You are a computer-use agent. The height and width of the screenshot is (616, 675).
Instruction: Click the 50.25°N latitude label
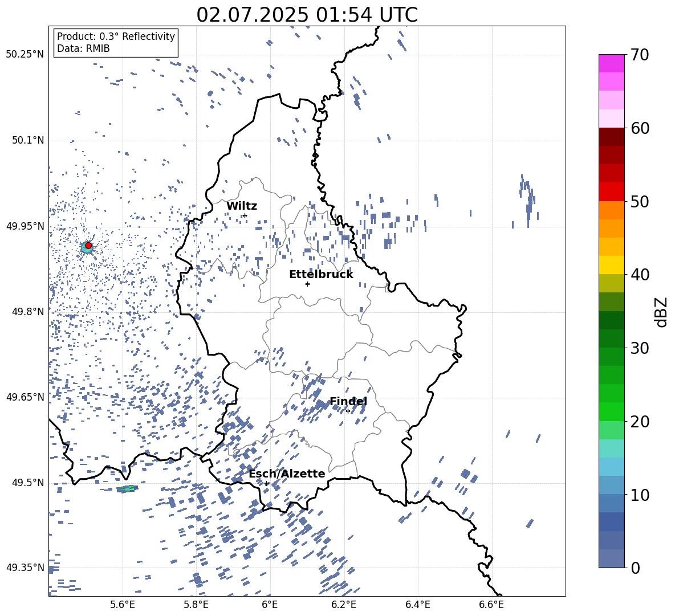(x=25, y=55)
